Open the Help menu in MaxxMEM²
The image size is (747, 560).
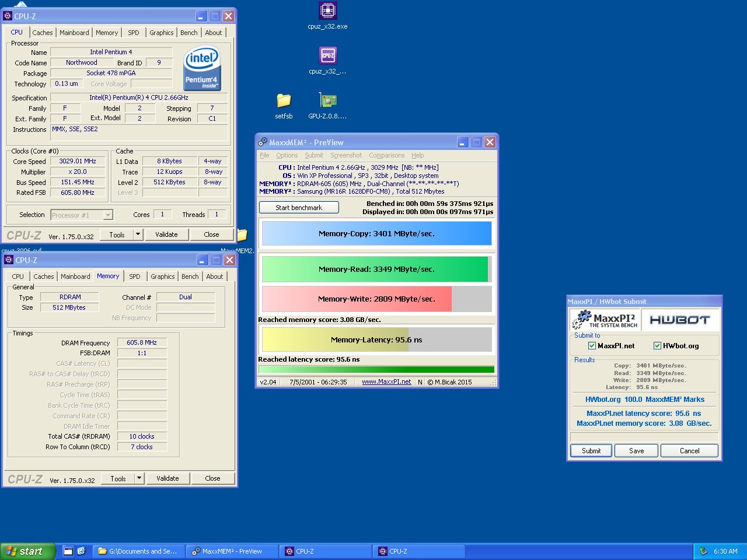pyautogui.click(x=418, y=155)
